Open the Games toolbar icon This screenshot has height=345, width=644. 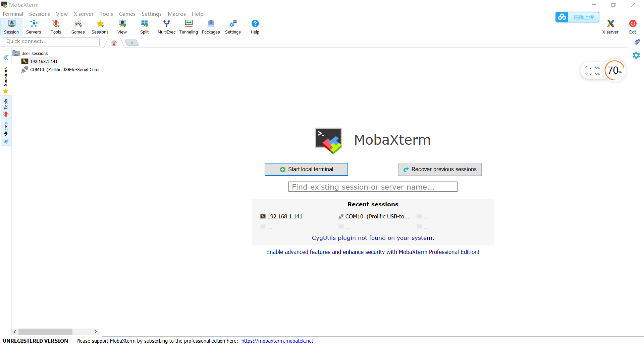point(78,27)
